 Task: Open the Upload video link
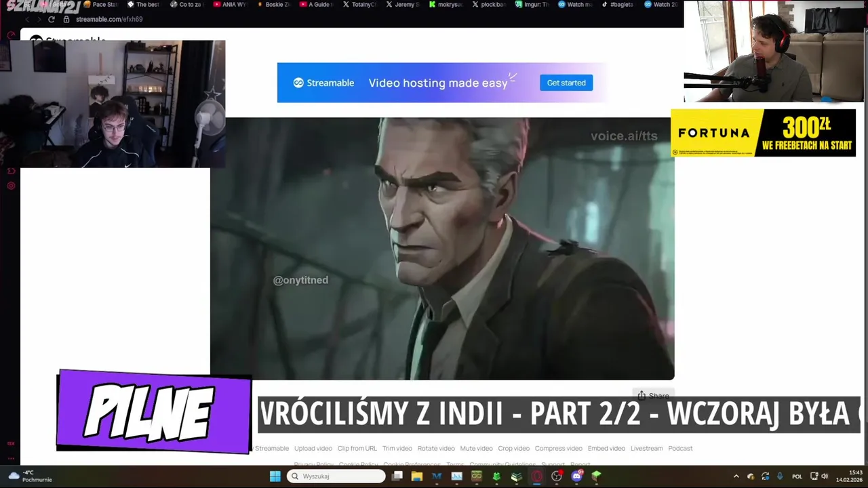click(x=313, y=448)
